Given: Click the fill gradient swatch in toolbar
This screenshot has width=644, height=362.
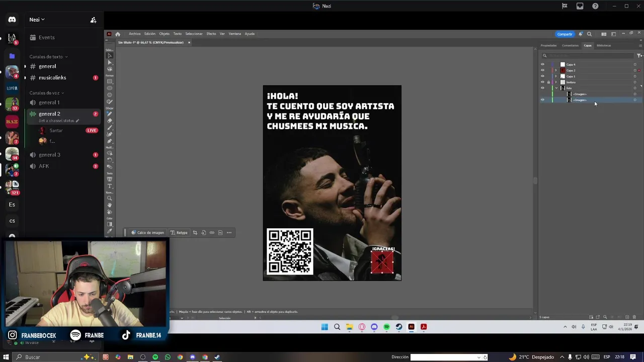Looking at the screenshot, I should 110,224.
